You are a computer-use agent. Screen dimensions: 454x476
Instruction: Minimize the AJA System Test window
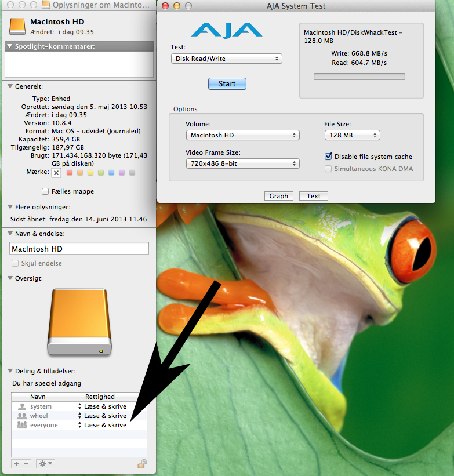(177, 6)
